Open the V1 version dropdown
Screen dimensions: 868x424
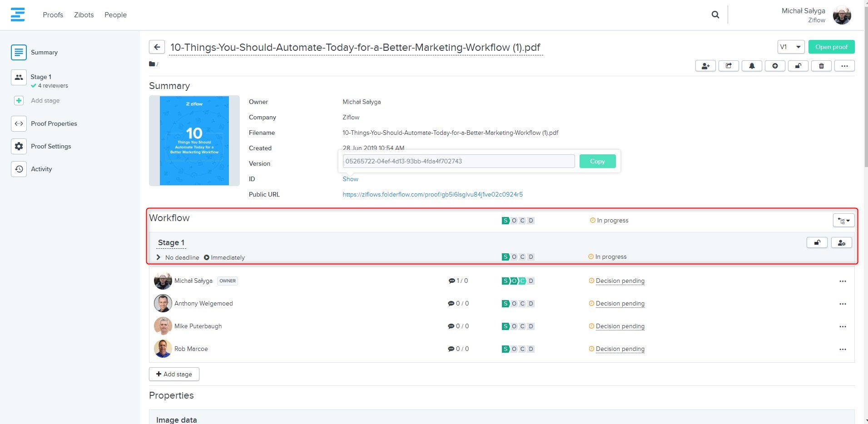pyautogui.click(x=791, y=47)
